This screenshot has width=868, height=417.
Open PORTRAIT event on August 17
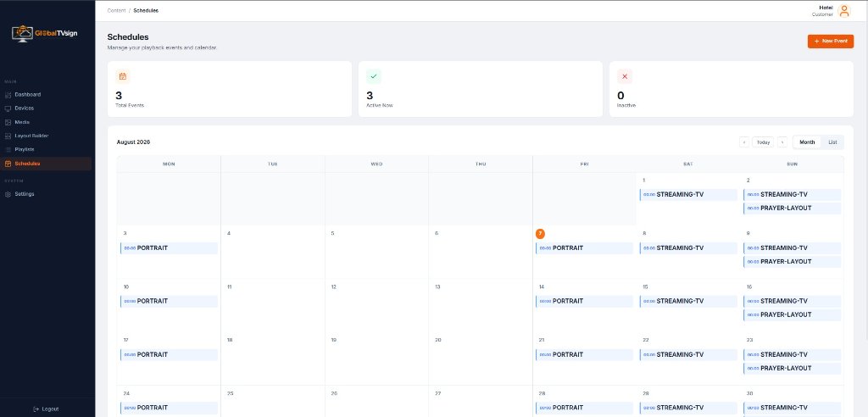[x=169, y=354]
